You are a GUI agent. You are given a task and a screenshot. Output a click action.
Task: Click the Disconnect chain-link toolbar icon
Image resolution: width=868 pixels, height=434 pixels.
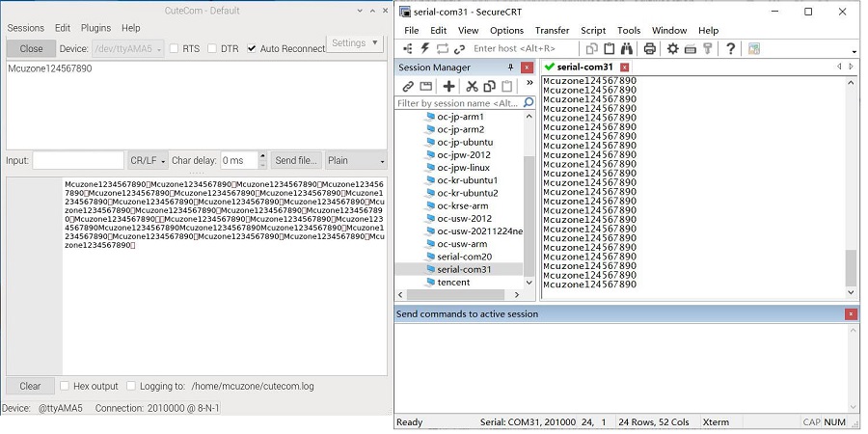click(459, 49)
